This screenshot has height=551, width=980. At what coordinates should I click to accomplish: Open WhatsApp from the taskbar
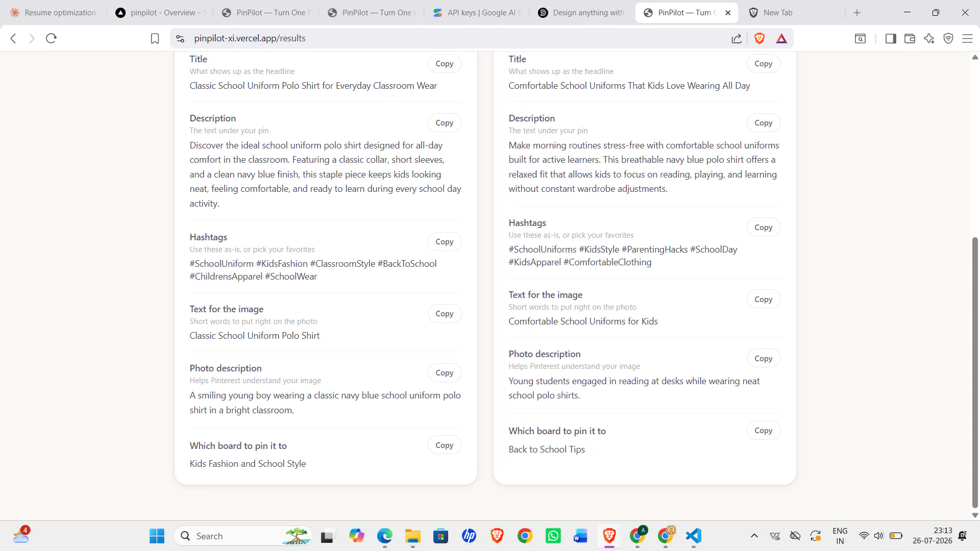(x=553, y=536)
